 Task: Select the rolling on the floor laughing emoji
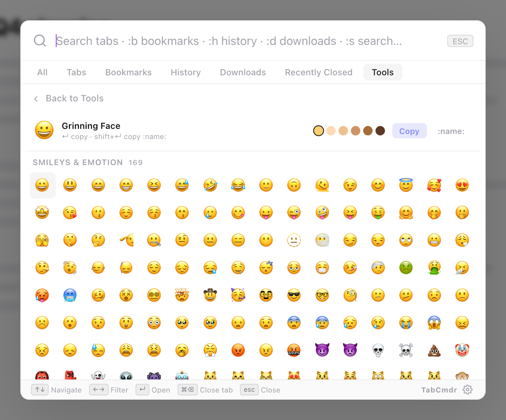210,185
